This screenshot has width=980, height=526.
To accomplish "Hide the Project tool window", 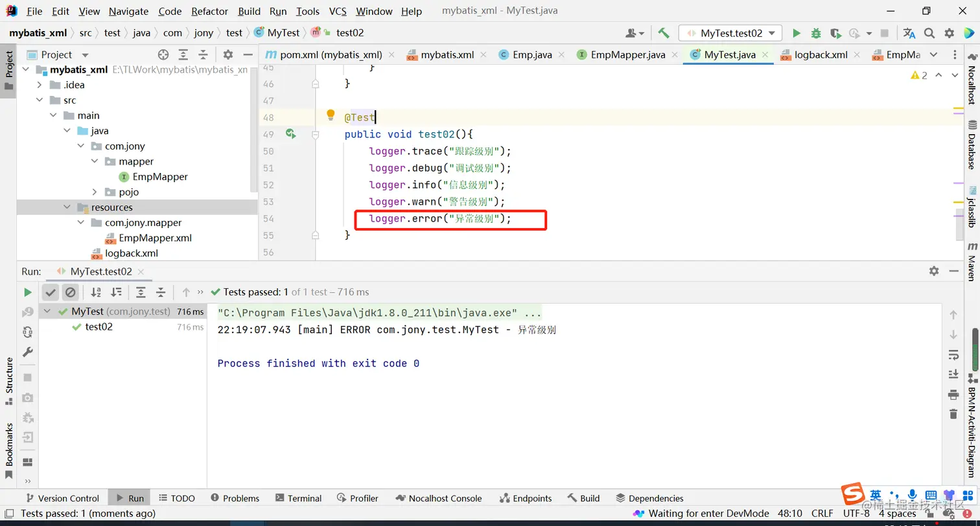I will click(x=248, y=54).
